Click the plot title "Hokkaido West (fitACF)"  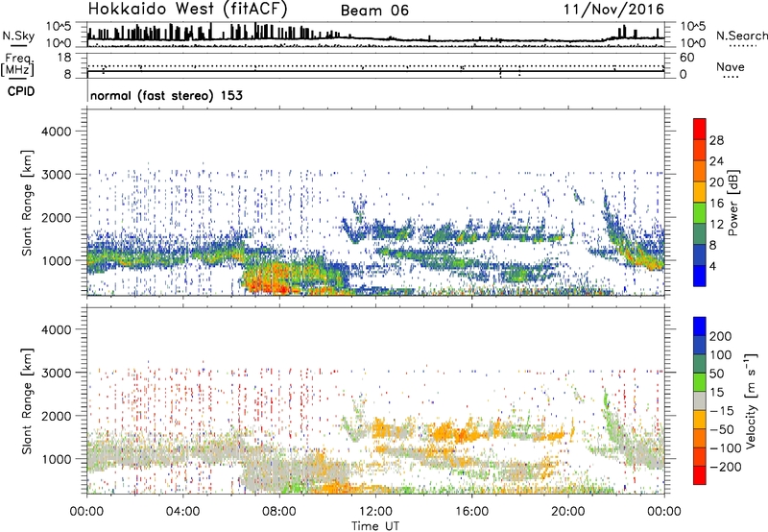(187, 9)
